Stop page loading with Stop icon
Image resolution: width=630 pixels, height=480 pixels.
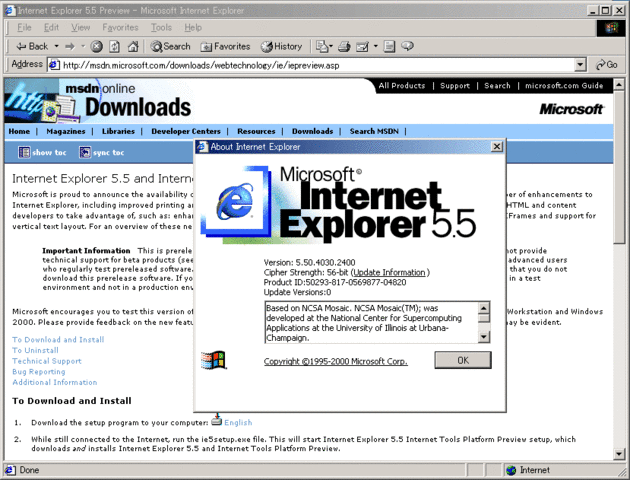coord(96,47)
